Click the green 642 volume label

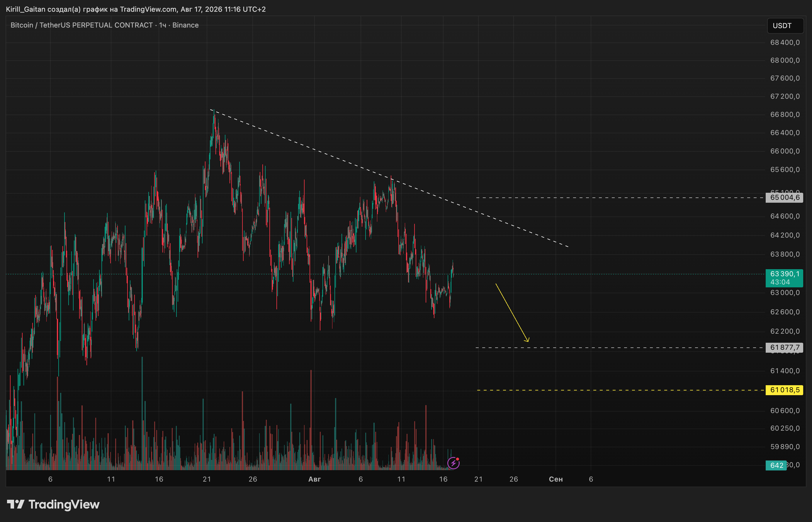776,465
